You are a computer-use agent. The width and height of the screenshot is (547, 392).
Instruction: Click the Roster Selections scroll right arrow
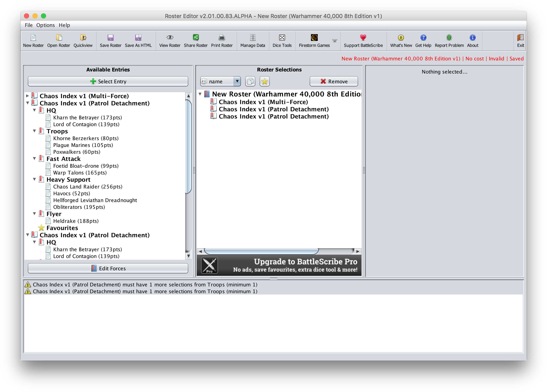pos(358,251)
